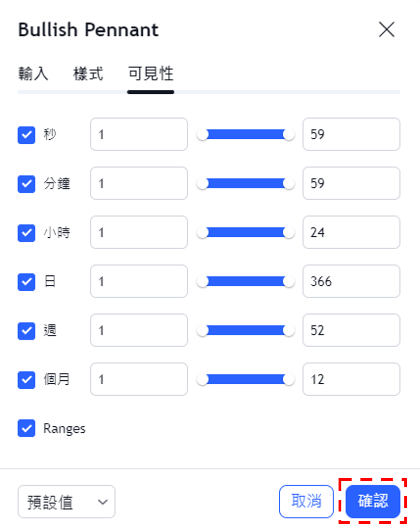This screenshot has width=420, height=532.
Task: Toggle the 日 visibility checkbox
Action: coord(26,282)
